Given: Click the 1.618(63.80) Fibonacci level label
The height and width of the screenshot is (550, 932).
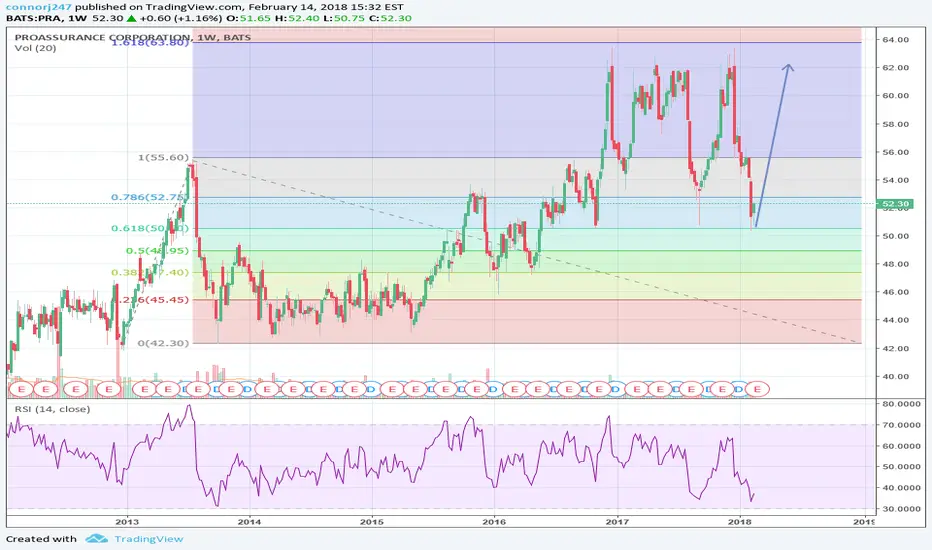Looking at the screenshot, I should coord(149,42).
